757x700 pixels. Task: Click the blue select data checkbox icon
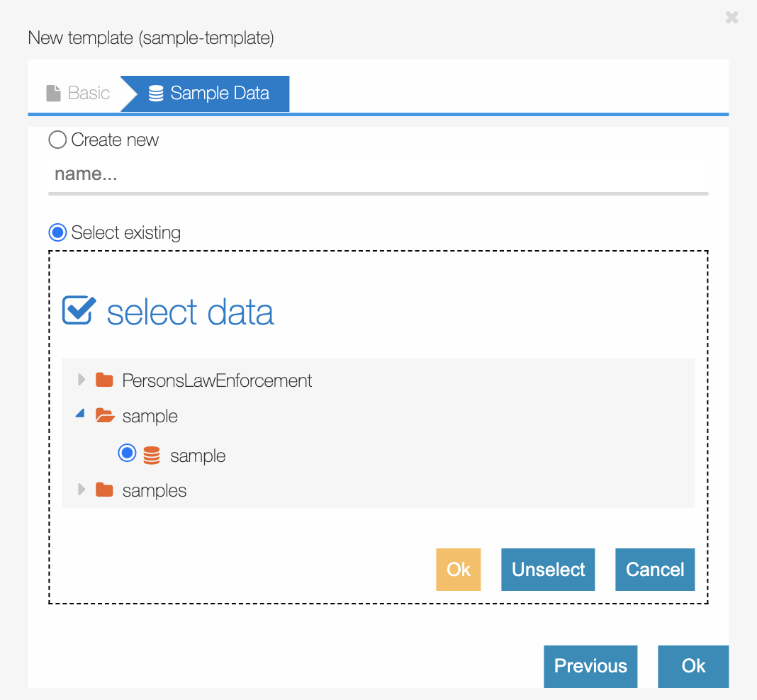[78, 310]
